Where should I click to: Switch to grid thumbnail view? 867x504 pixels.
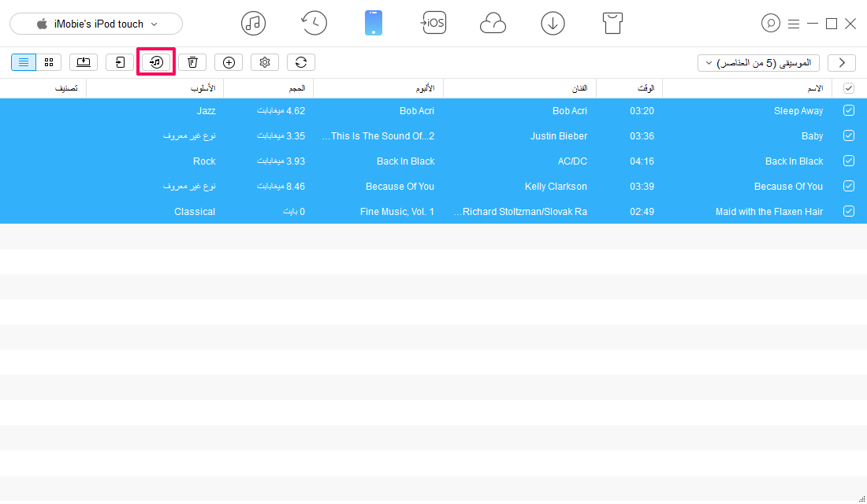[49, 62]
